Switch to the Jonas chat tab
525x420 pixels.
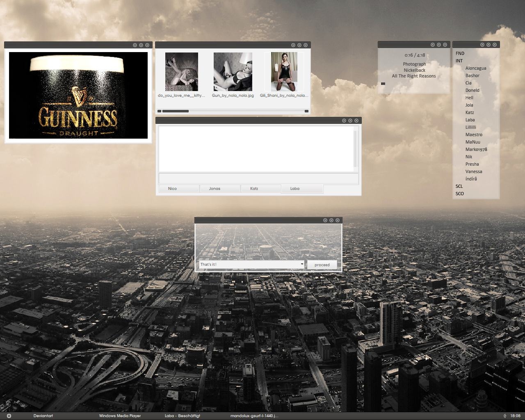tap(220, 189)
